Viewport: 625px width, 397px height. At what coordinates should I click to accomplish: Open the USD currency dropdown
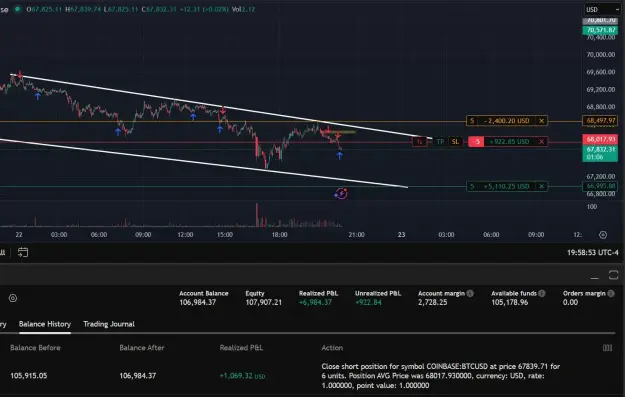pyautogui.click(x=601, y=9)
